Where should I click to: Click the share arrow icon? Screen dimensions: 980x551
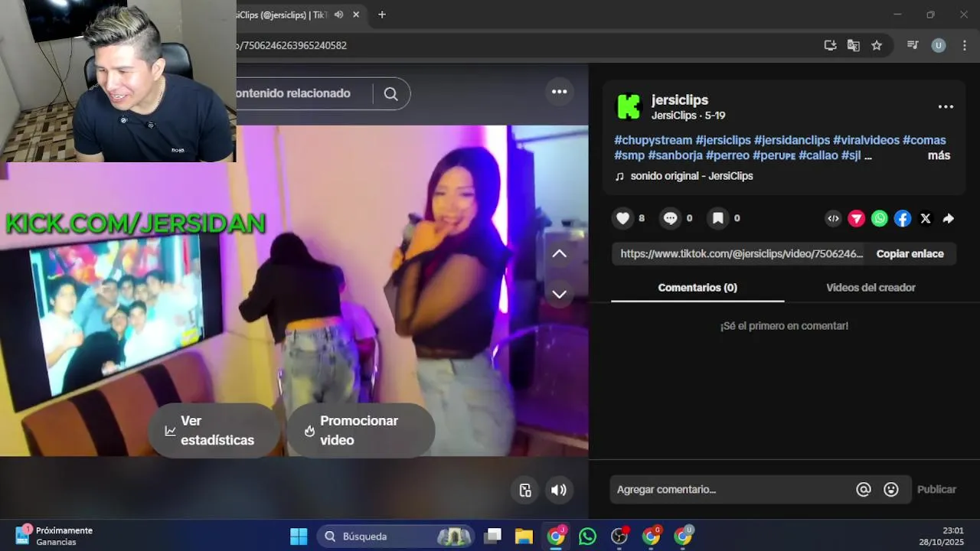[949, 218]
